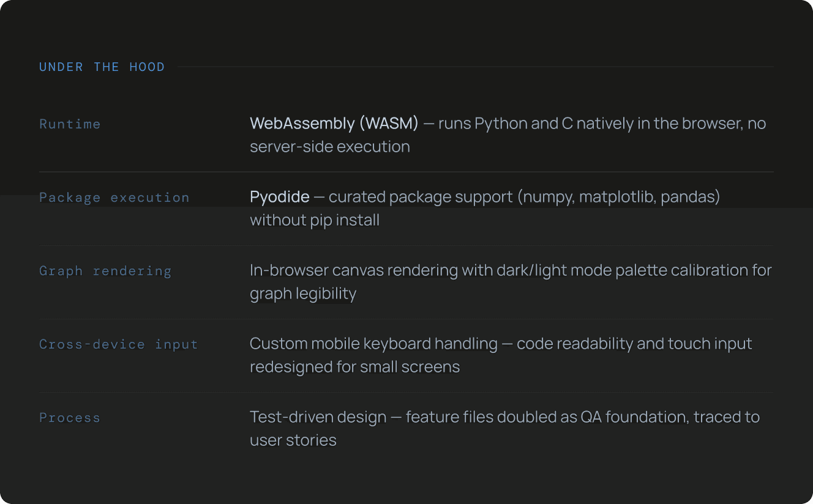Screen dimensions: 813x504
Task: Click the "Cross-device input" row label
Action: coord(118,344)
